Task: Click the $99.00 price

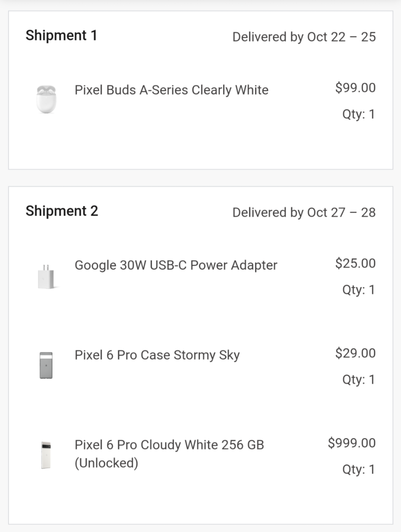Action: (x=355, y=88)
